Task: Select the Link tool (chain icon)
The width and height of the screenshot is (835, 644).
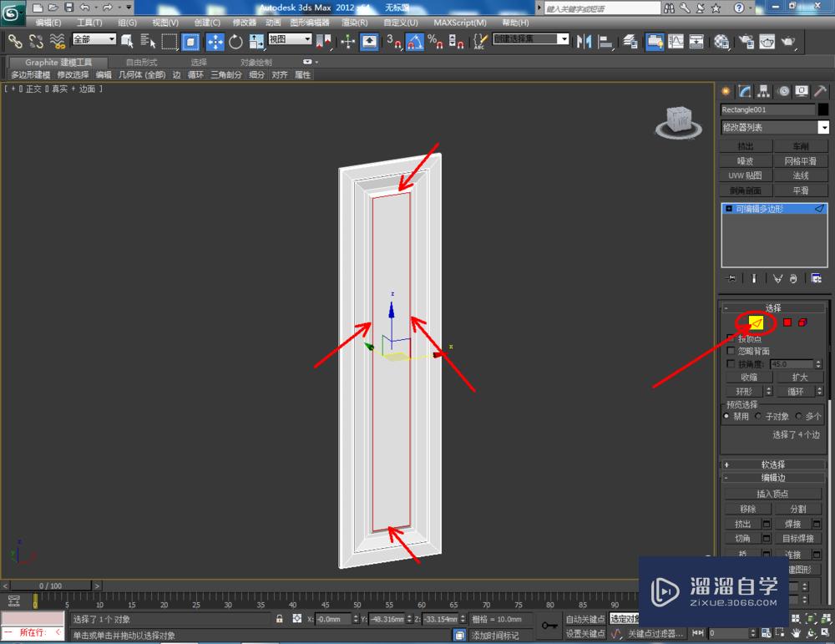Action: coord(14,41)
